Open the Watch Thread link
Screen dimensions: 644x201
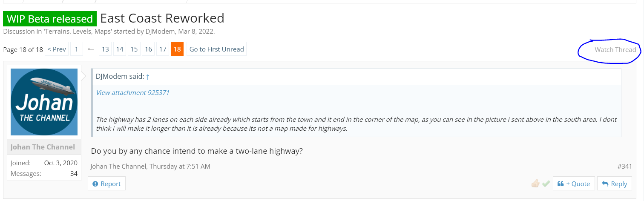615,49
